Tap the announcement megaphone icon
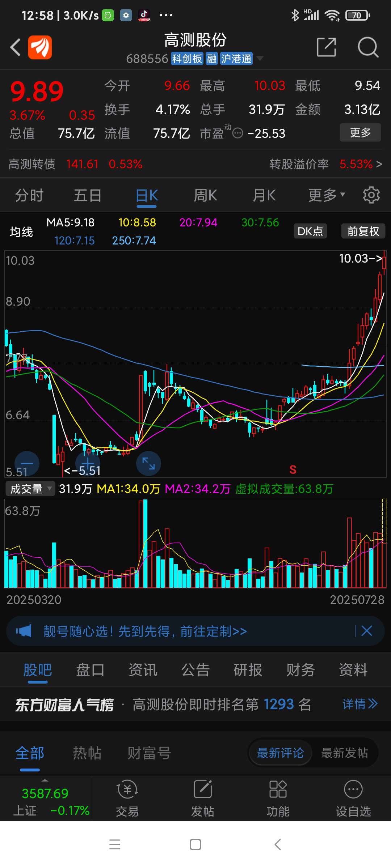Viewport: 391px width, 868px height. tap(24, 631)
